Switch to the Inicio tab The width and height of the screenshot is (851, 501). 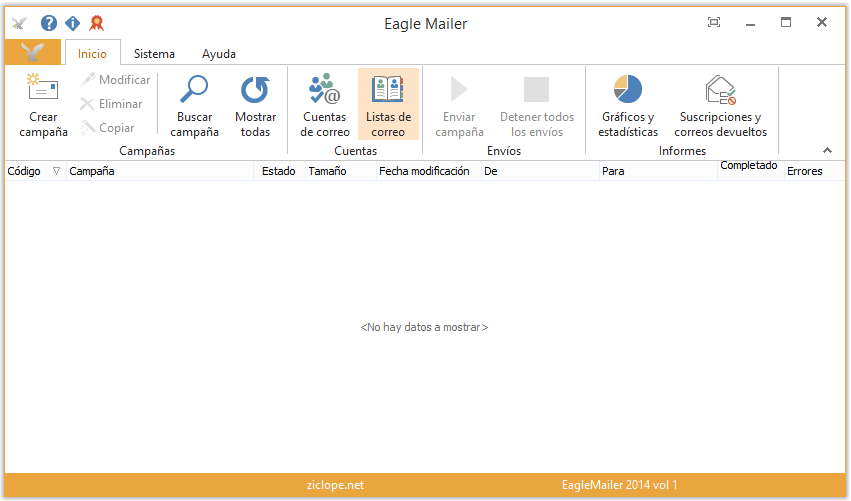[x=92, y=54]
